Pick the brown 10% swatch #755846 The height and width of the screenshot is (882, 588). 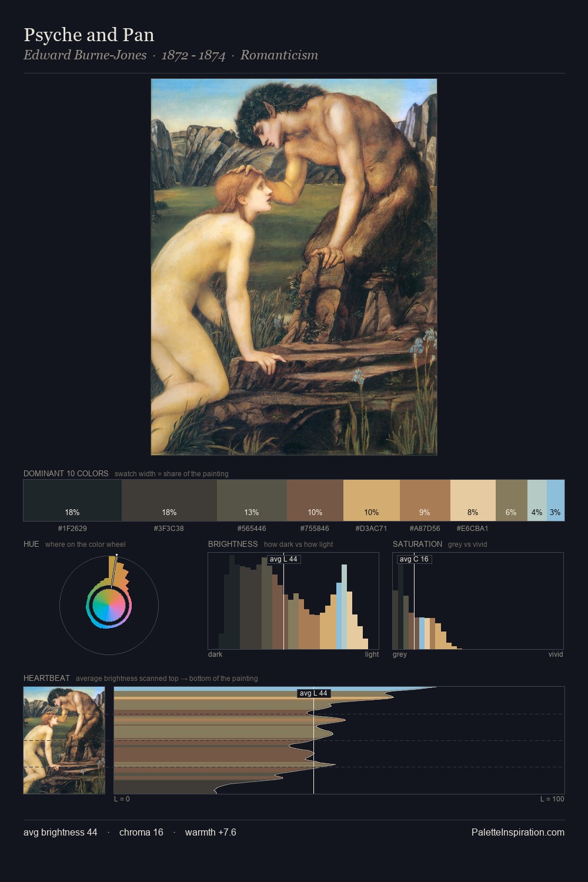315,500
